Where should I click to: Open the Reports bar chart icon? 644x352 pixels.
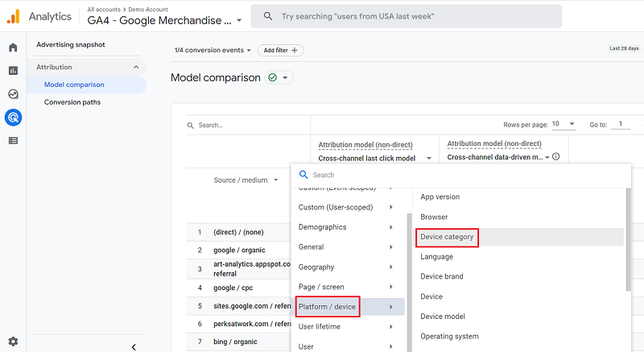click(x=13, y=71)
